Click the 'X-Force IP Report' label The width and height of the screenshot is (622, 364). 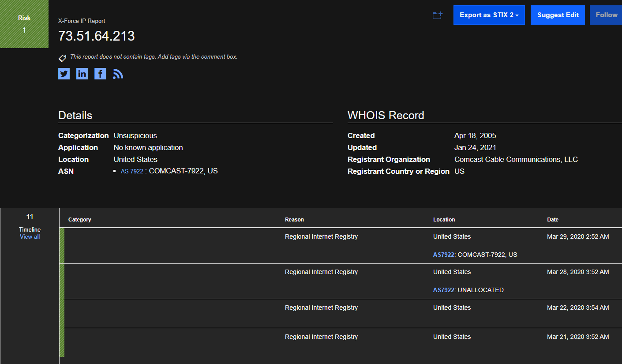pyautogui.click(x=82, y=21)
